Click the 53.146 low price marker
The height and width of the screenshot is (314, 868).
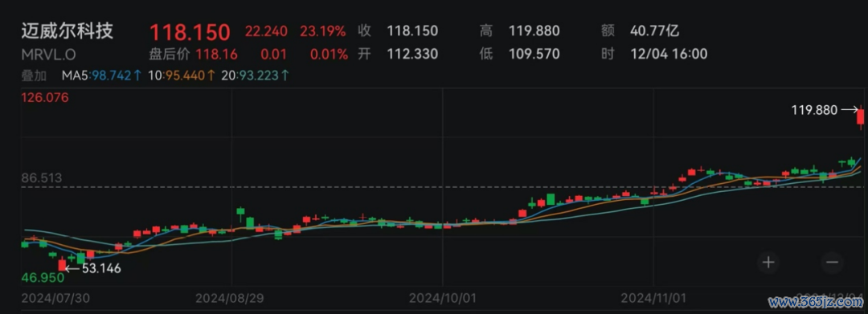click(101, 269)
